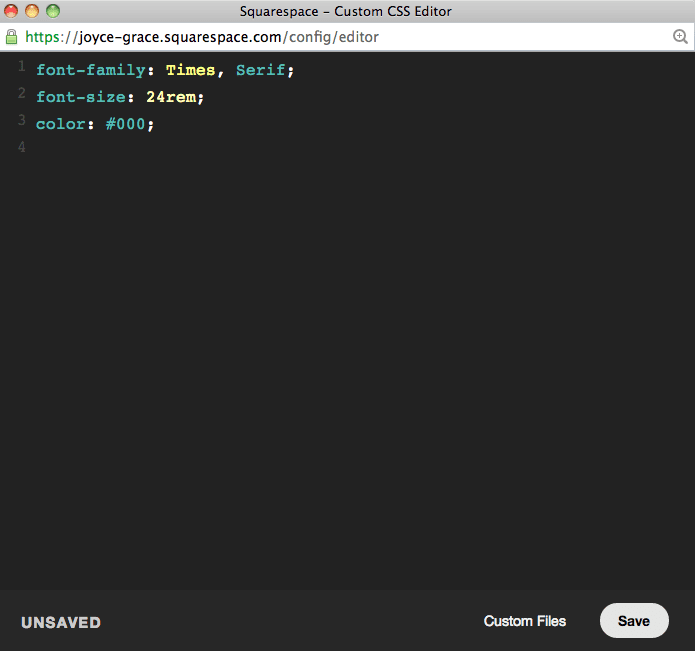The image size is (695, 651).
Task: Click the '#000' color value
Action: [125, 124]
